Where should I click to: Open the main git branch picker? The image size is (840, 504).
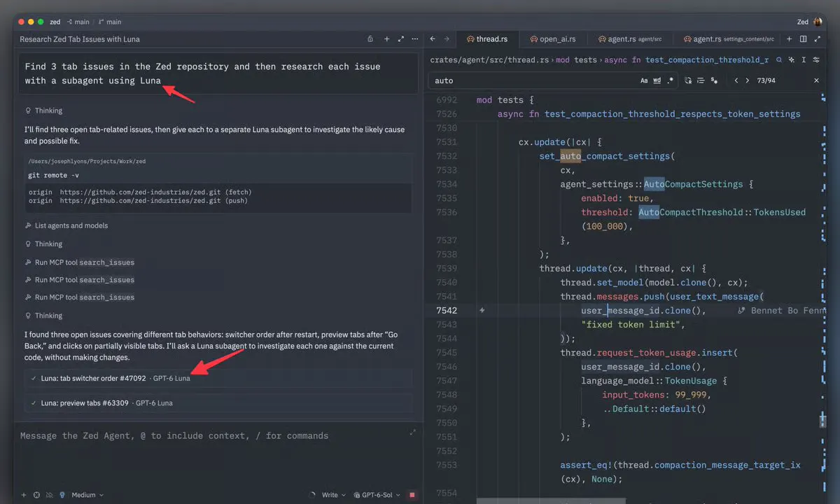108,22
